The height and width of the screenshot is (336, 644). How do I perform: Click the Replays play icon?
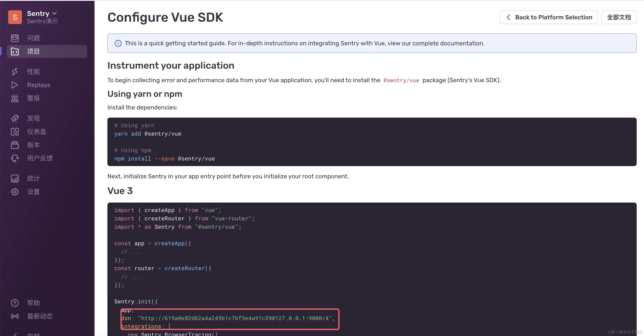coord(15,85)
